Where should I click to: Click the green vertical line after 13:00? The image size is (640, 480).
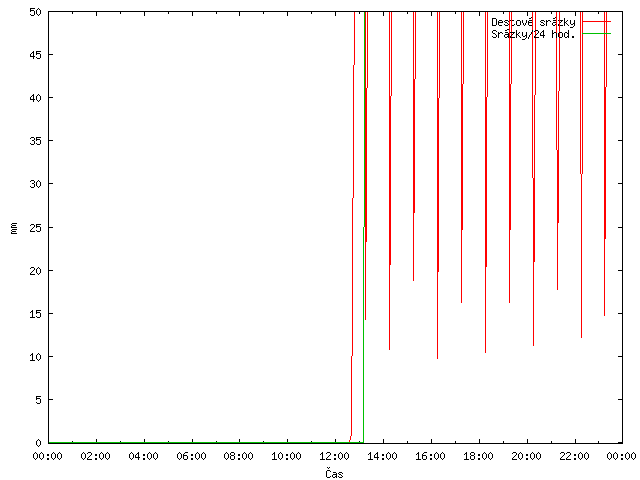click(364, 227)
